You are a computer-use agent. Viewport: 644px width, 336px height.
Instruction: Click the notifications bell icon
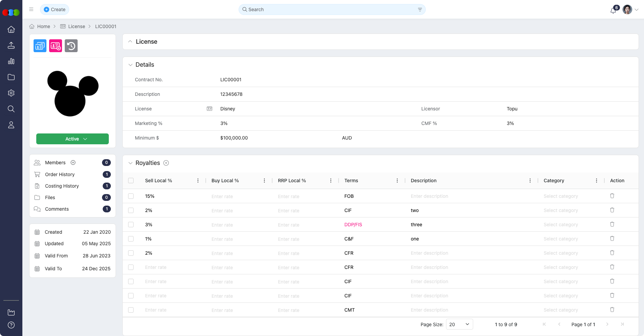click(613, 10)
